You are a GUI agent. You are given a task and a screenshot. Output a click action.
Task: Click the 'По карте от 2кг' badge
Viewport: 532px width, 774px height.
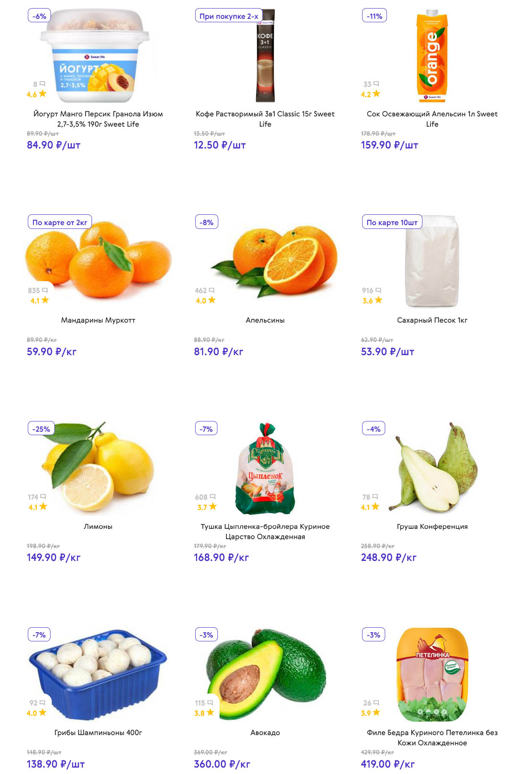click(x=60, y=222)
